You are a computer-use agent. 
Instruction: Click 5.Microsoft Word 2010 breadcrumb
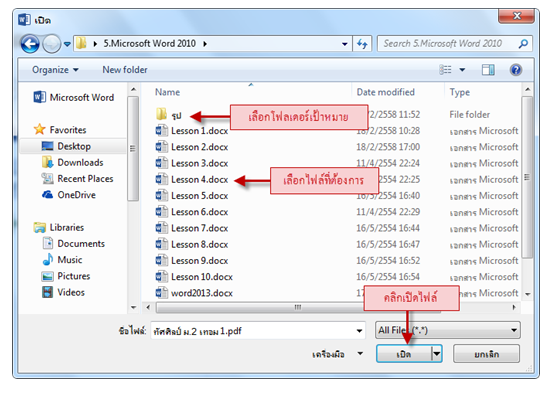[x=150, y=43]
